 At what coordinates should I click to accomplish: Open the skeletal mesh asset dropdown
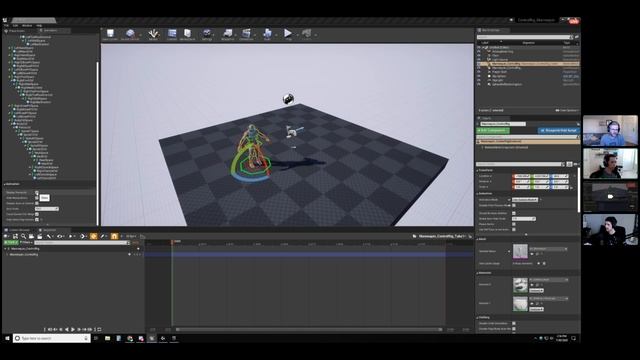coord(549,249)
